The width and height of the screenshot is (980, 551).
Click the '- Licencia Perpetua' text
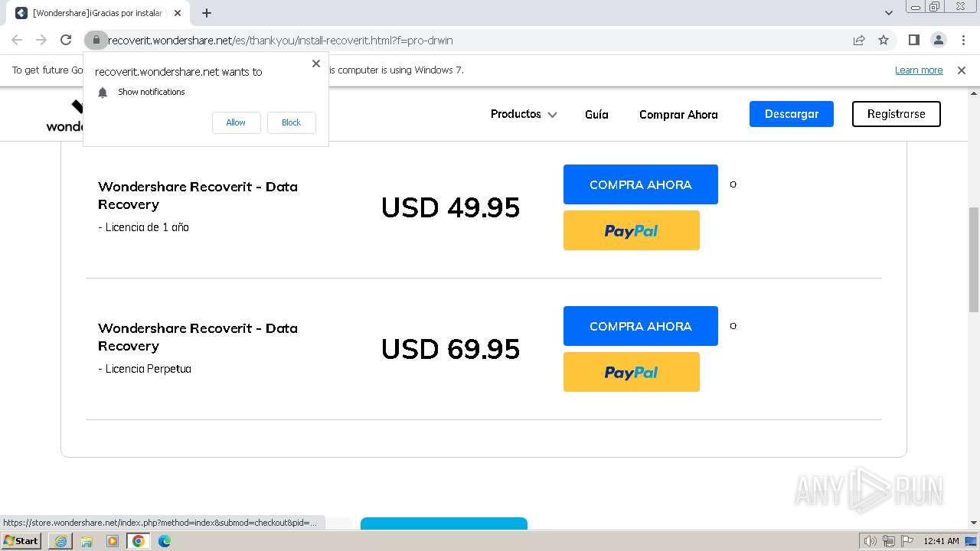(x=145, y=369)
